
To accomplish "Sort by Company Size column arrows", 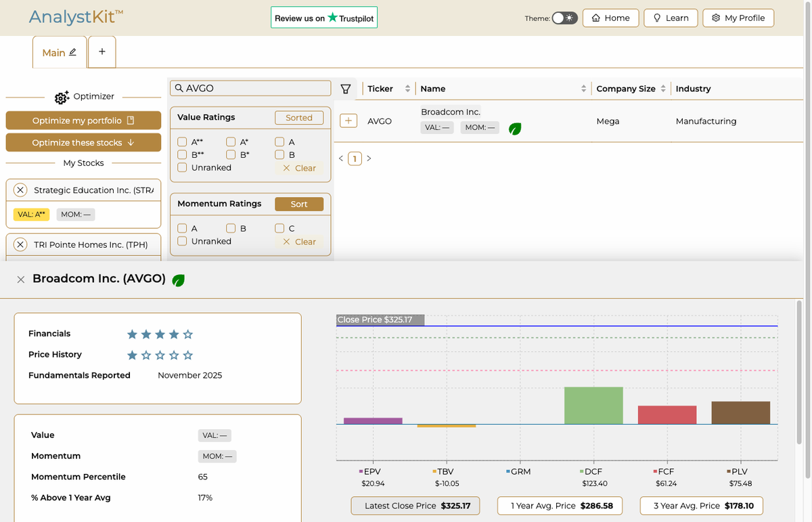I will [663, 89].
